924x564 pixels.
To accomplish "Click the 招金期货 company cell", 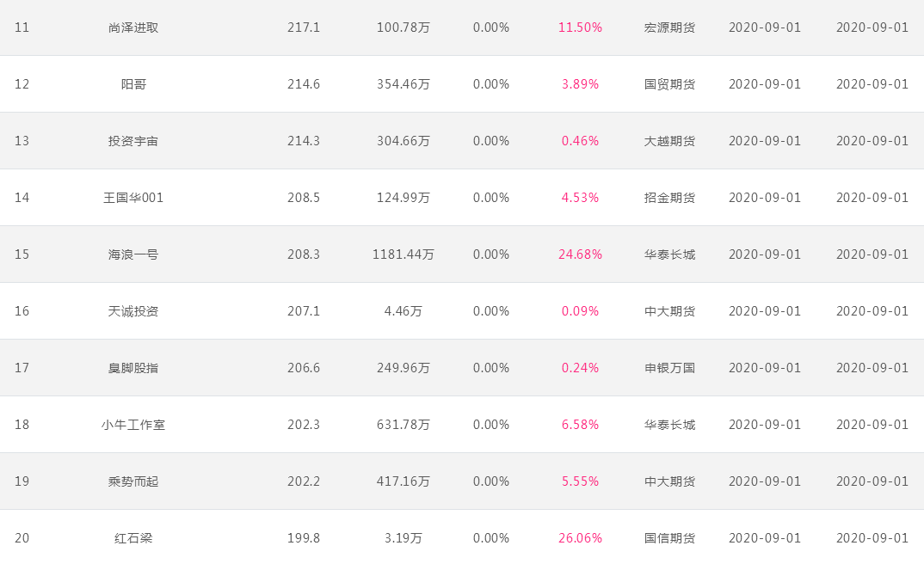I will click(x=669, y=198).
